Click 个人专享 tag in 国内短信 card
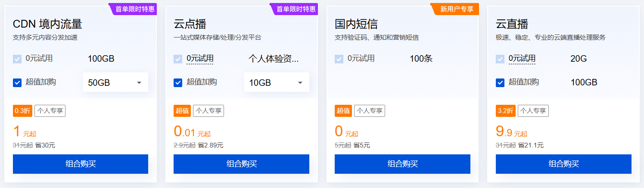This screenshot has width=644, height=188. (369, 111)
